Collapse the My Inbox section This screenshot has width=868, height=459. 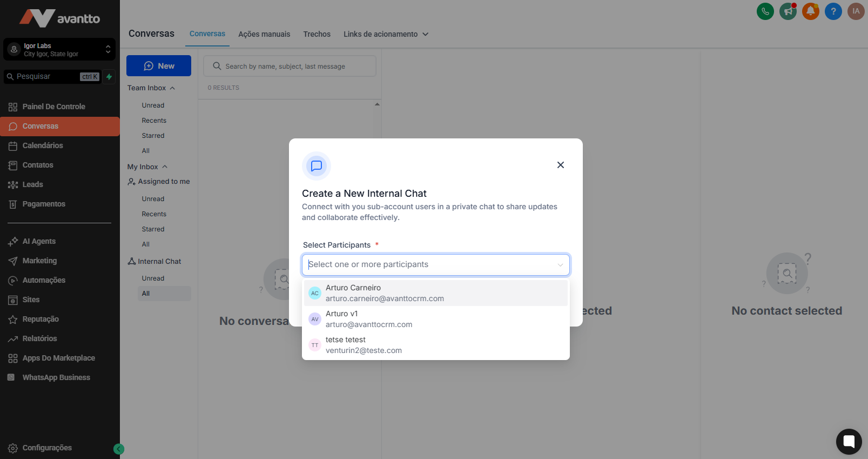pos(147,167)
